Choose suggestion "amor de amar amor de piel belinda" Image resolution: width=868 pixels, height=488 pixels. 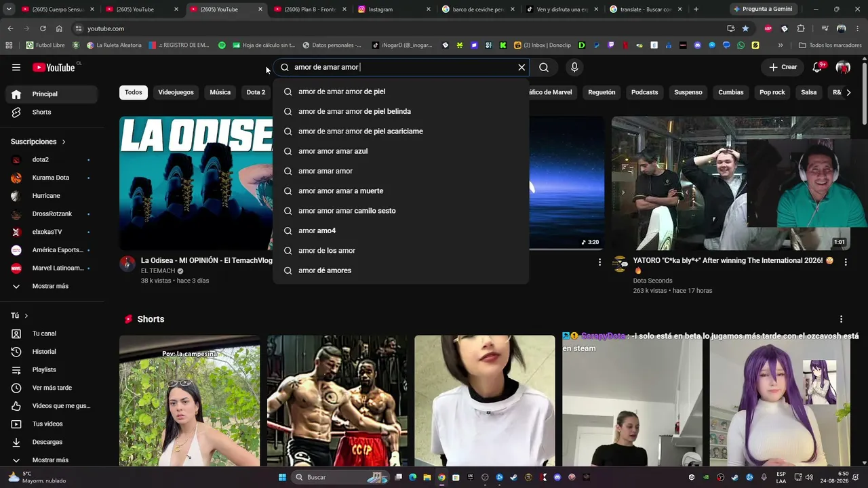(401, 111)
